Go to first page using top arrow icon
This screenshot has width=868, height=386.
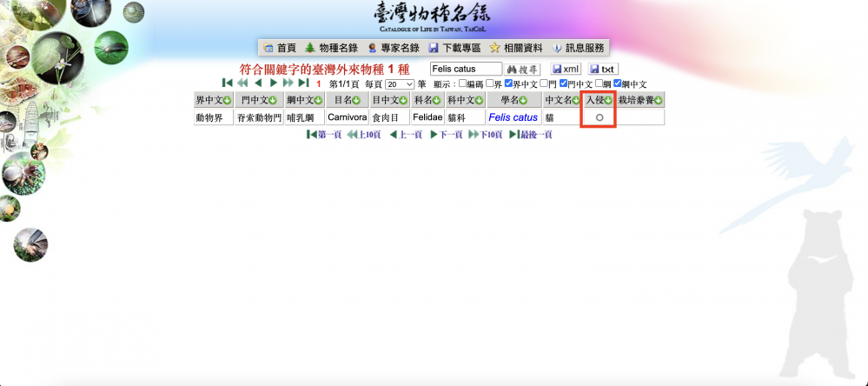tap(227, 83)
